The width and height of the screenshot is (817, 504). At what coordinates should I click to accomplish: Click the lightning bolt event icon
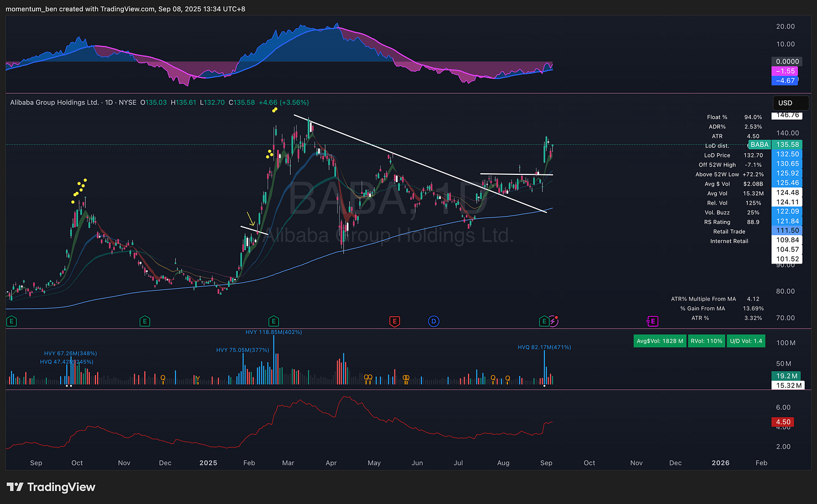pyautogui.click(x=553, y=321)
